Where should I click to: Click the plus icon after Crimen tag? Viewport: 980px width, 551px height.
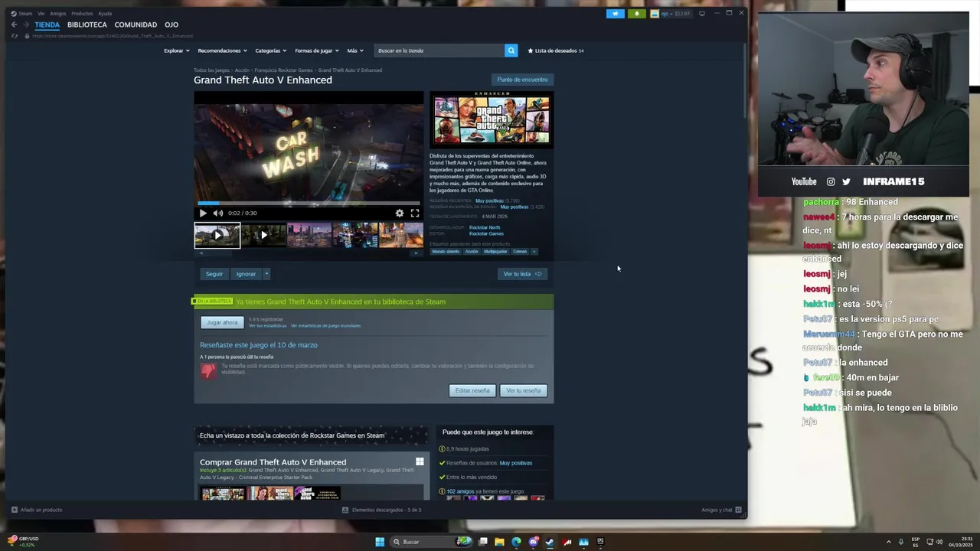point(534,251)
